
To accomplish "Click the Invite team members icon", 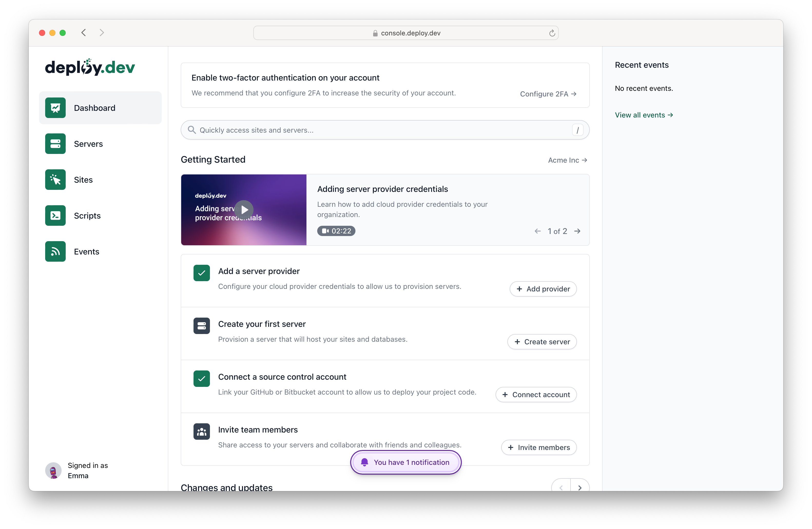I will pyautogui.click(x=202, y=432).
